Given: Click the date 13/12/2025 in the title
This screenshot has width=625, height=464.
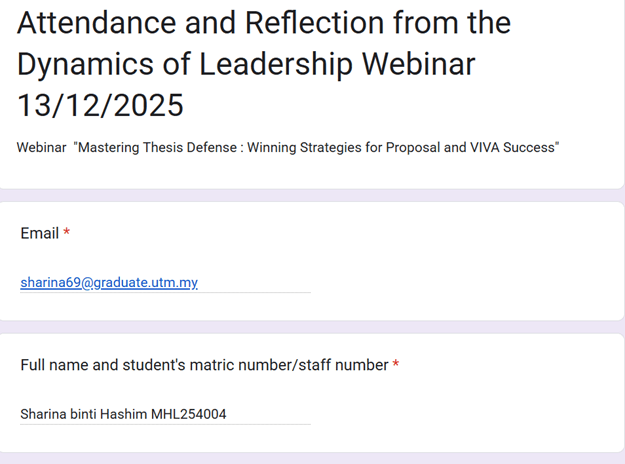Looking at the screenshot, I should [x=101, y=104].
